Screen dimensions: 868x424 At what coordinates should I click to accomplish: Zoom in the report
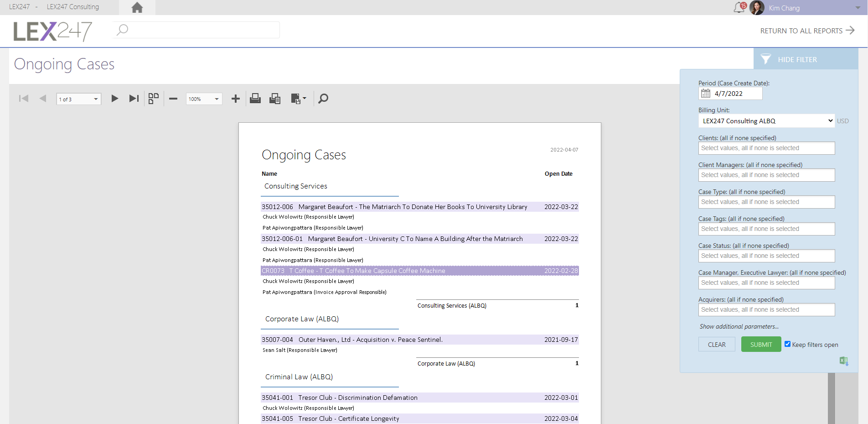(236, 99)
